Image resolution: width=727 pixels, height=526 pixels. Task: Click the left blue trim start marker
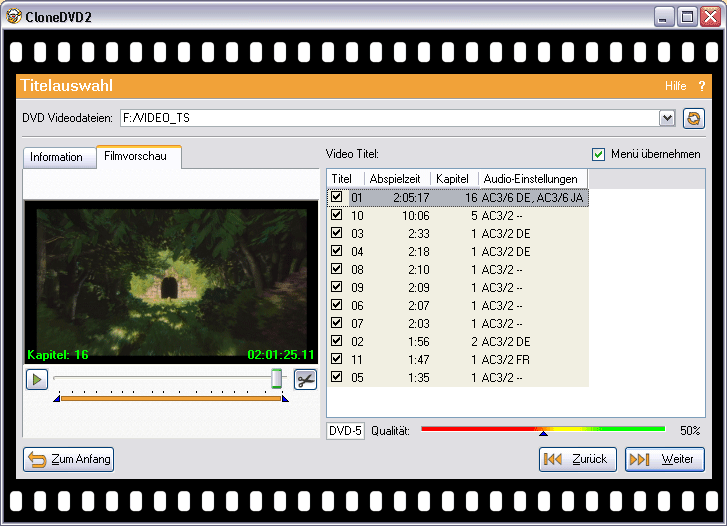57,398
